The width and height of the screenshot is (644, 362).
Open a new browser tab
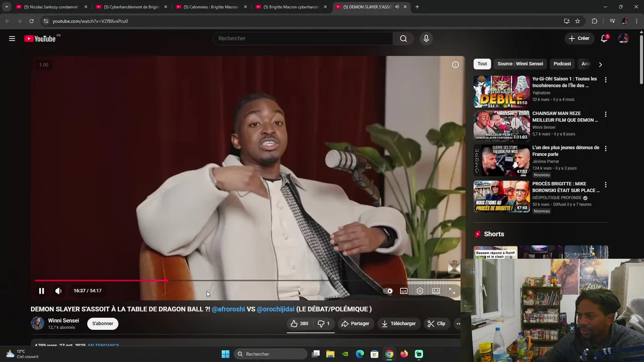tap(417, 7)
